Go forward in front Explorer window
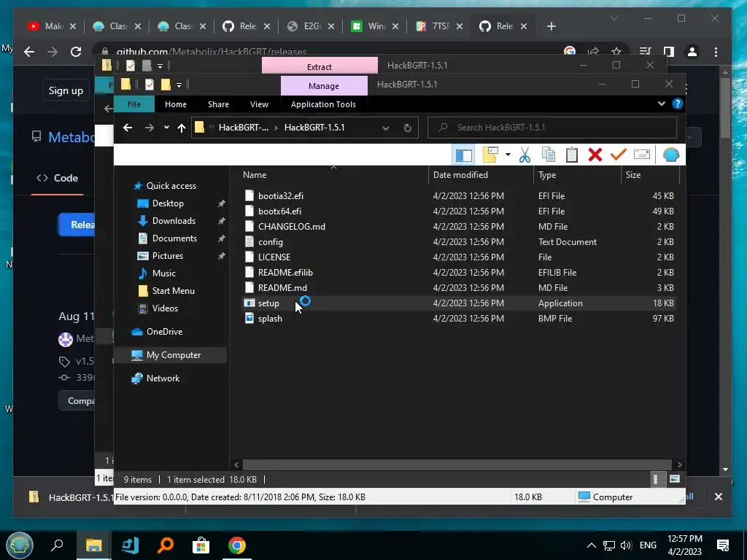This screenshot has height=560, width=747. [149, 128]
